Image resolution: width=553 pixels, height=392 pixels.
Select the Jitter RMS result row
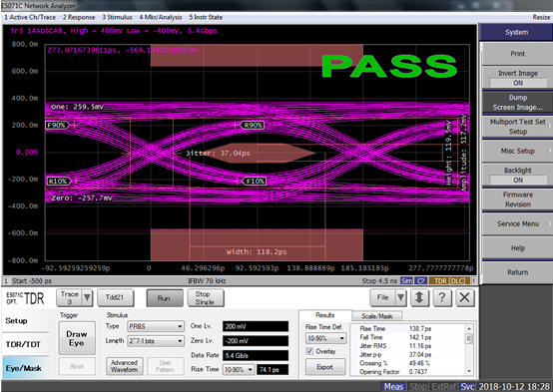pos(408,346)
